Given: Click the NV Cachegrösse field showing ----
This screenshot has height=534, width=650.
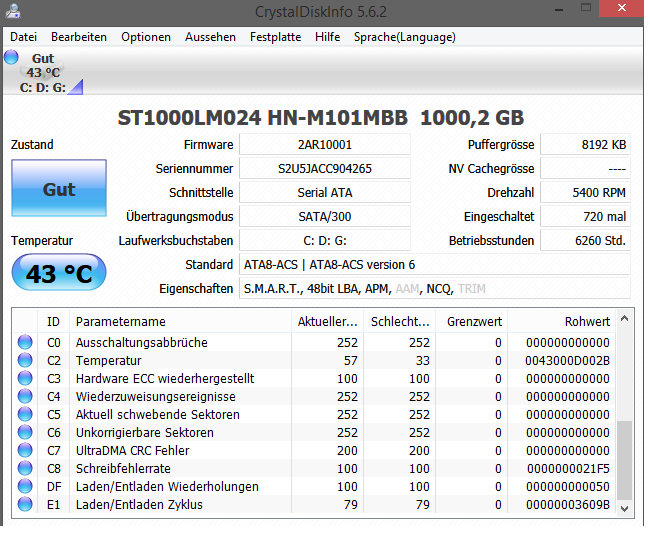Looking at the screenshot, I should [x=585, y=169].
